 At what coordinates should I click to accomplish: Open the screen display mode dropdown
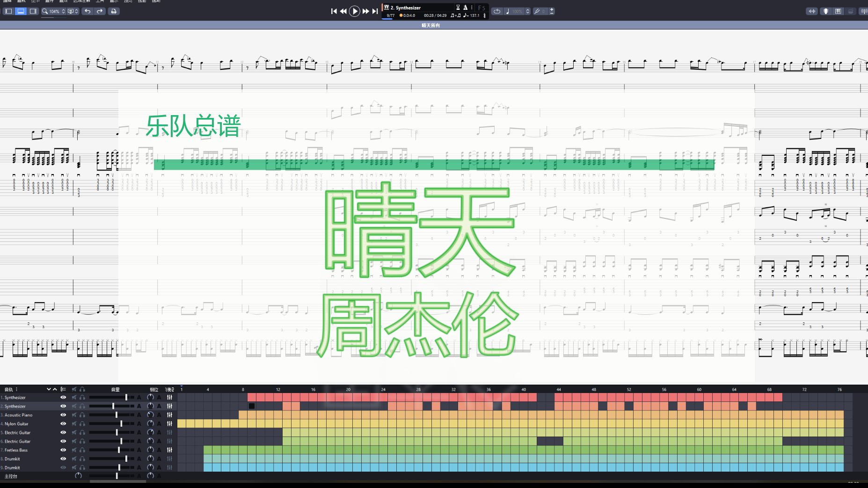tap(73, 11)
